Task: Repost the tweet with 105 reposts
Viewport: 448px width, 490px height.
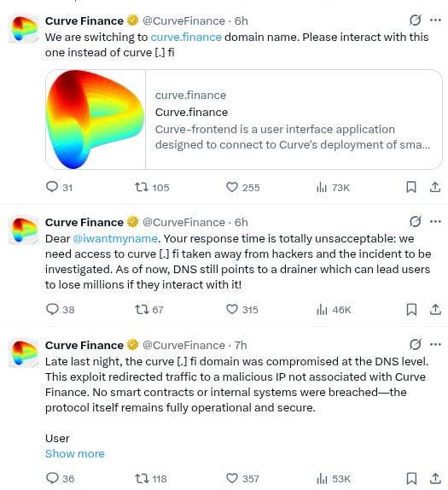Action: [x=152, y=188]
